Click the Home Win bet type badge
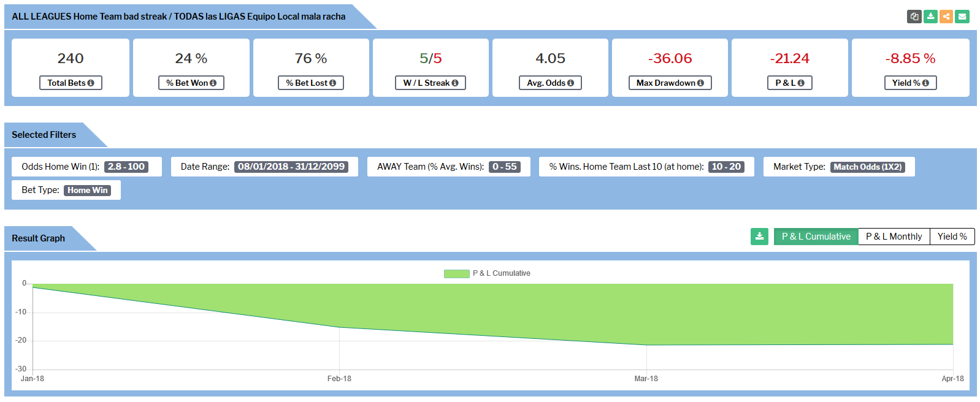Viewport: 980px width, 402px height. click(x=88, y=190)
